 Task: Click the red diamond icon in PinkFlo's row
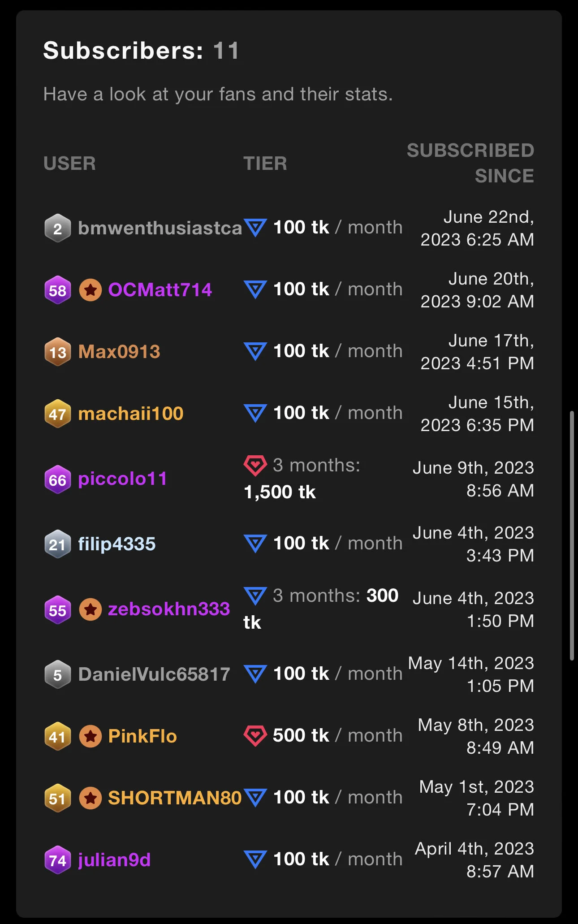pyautogui.click(x=255, y=736)
